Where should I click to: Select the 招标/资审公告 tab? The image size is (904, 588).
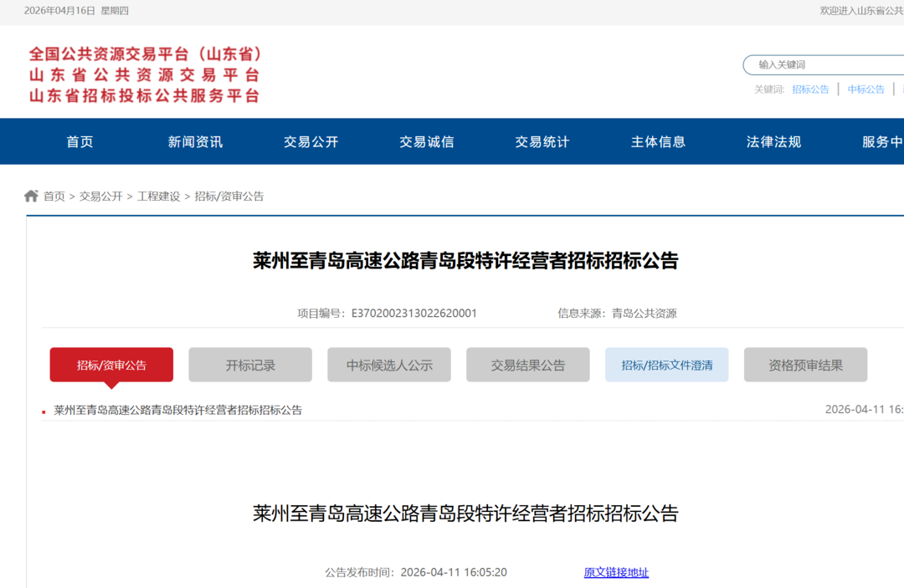(111, 365)
